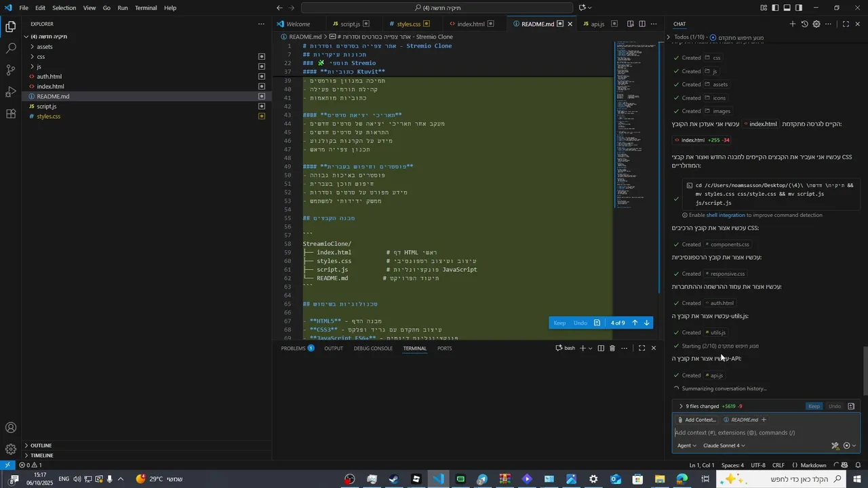Open Run and Debug view

tap(11, 91)
